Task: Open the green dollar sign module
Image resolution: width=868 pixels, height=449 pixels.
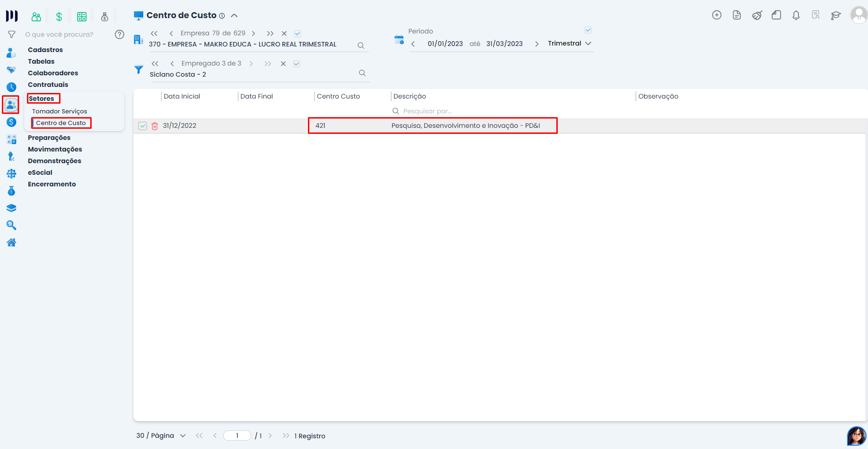Action: point(59,17)
